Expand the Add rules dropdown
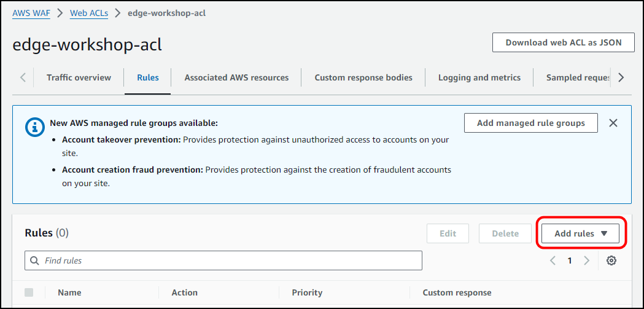 pos(580,234)
